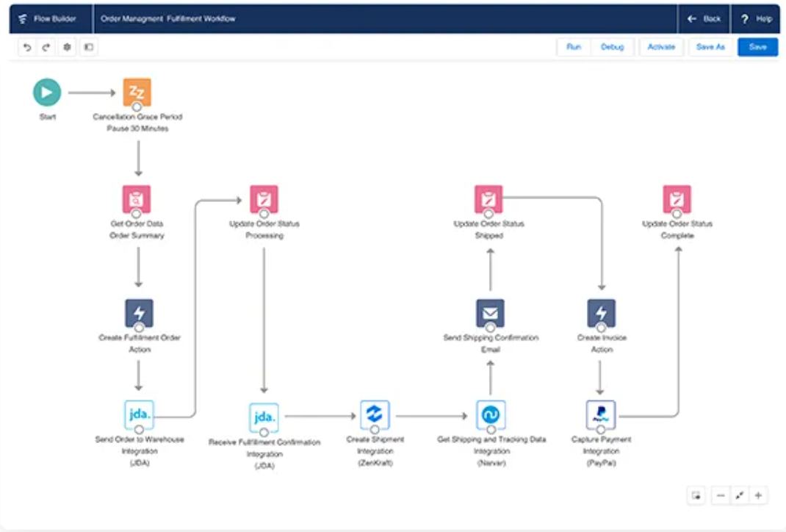
Task: Zoom out with the minus button
Action: click(721, 495)
